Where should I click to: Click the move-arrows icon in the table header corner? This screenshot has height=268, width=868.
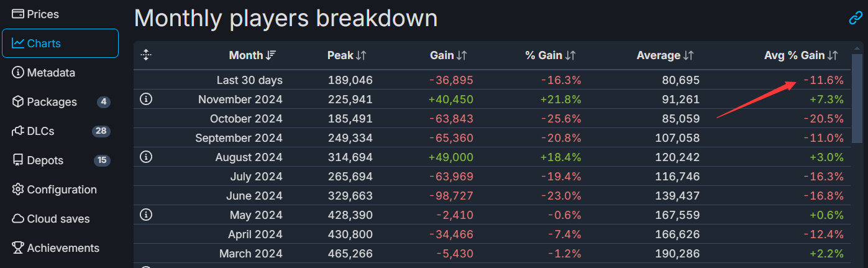(x=146, y=55)
